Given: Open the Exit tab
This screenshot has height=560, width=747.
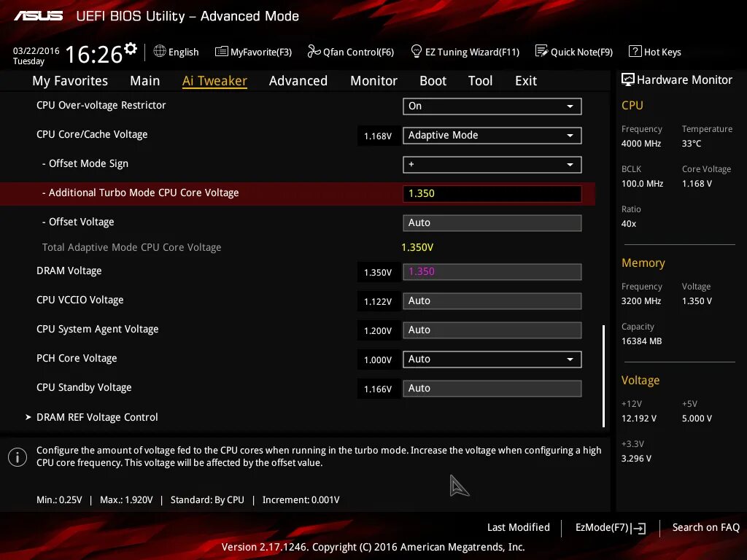Looking at the screenshot, I should pyautogui.click(x=526, y=80).
